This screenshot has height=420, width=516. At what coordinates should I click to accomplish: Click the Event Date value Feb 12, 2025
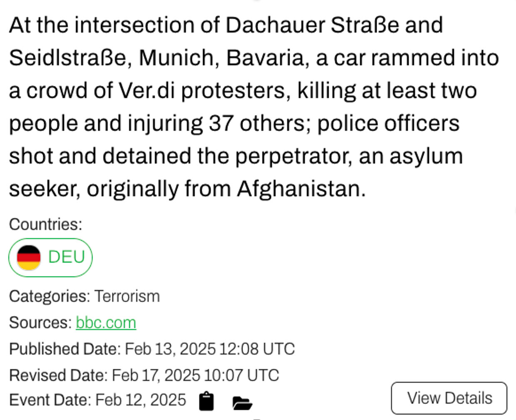141,400
